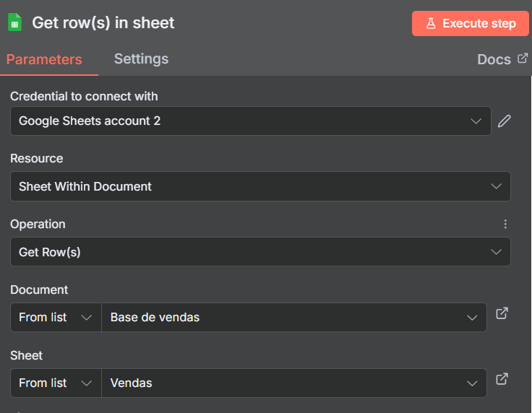This screenshot has height=413, width=532.
Task: Click the Resource field label
Action: pyautogui.click(x=37, y=159)
